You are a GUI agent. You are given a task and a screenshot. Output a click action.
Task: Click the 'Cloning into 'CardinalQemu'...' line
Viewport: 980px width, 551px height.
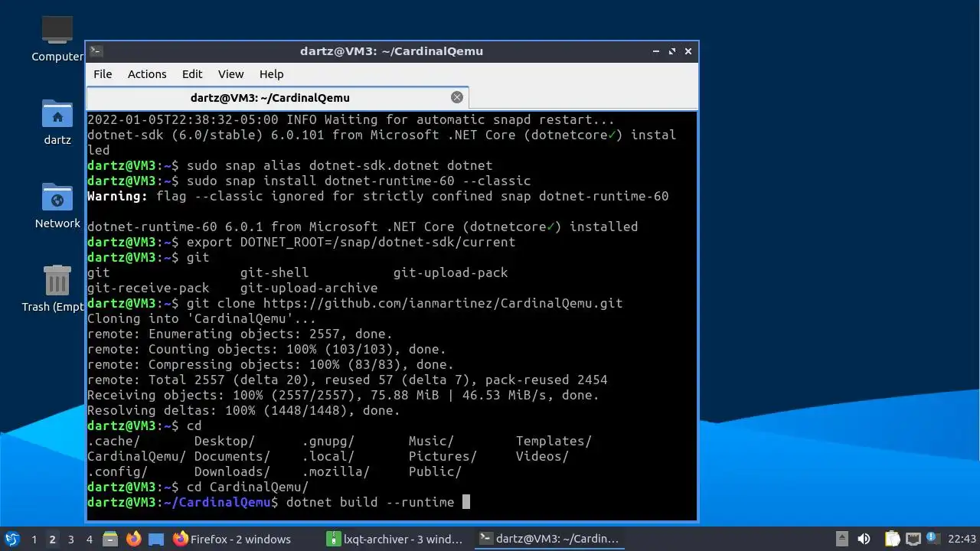(x=201, y=318)
